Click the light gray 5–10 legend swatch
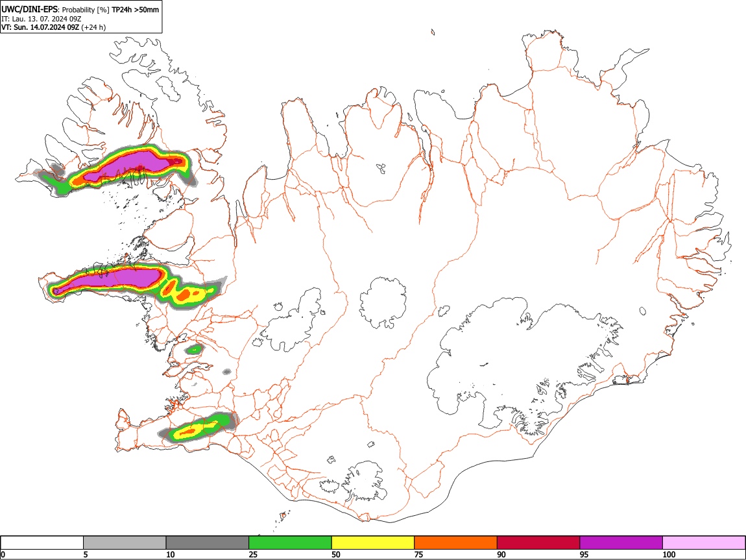 [x=125, y=543]
